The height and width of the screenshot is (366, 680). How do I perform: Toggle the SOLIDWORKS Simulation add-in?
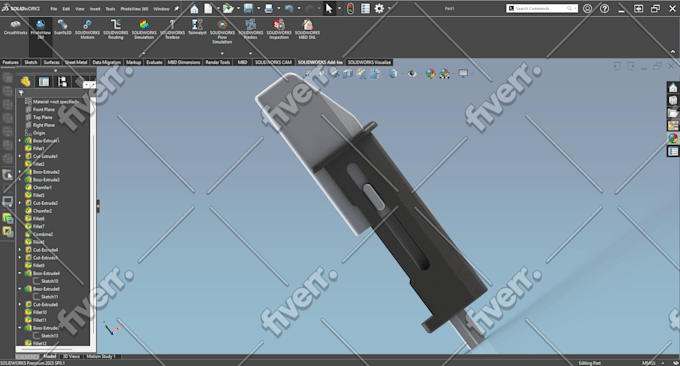coord(144,29)
